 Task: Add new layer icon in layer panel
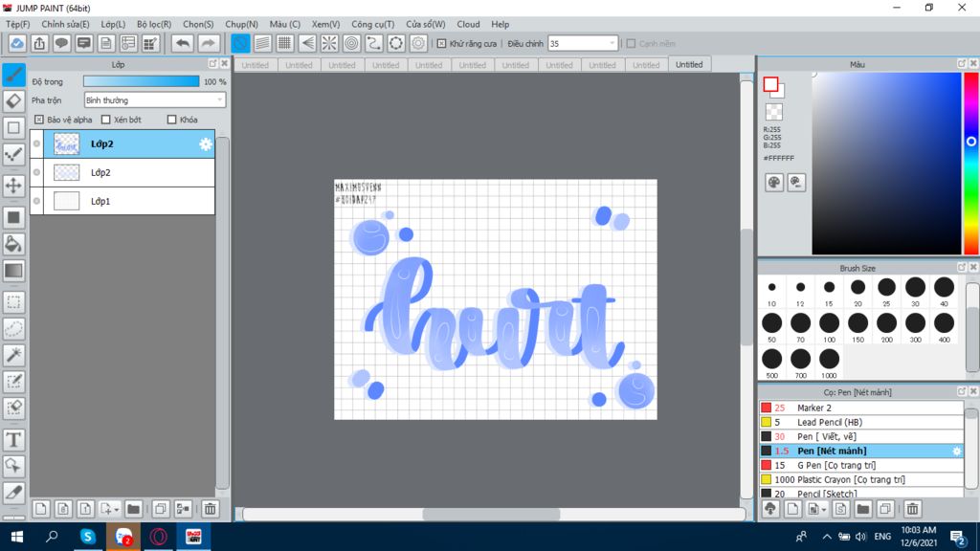click(40, 509)
